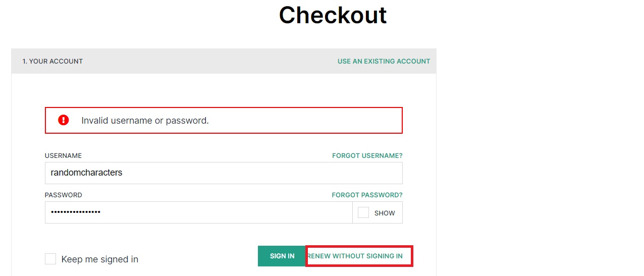Click the USERNAME field label
Image resolution: width=644 pixels, height=276 pixels.
[63, 155]
